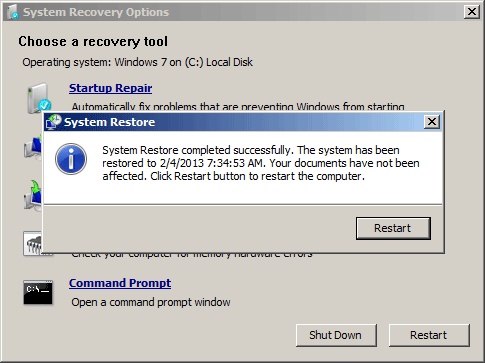Click the partially hidden System Restore monitor icon
This screenshot has height=363, width=485.
[33, 148]
